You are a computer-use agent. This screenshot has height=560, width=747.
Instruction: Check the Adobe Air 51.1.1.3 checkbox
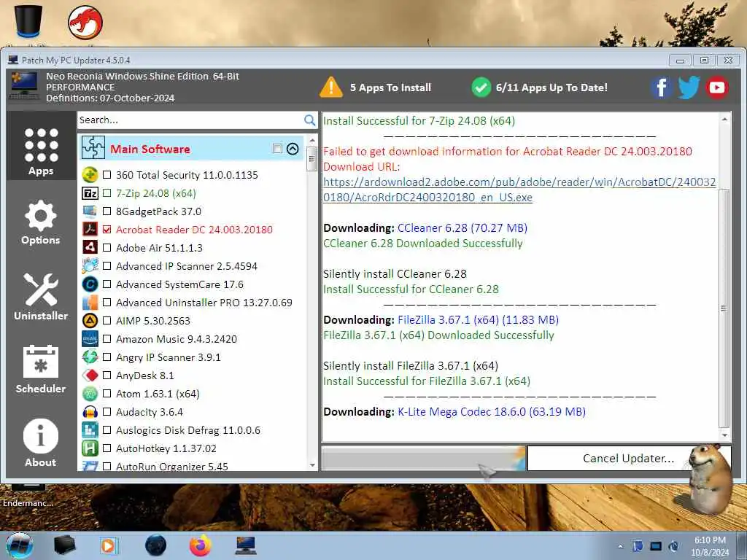(x=107, y=248)
